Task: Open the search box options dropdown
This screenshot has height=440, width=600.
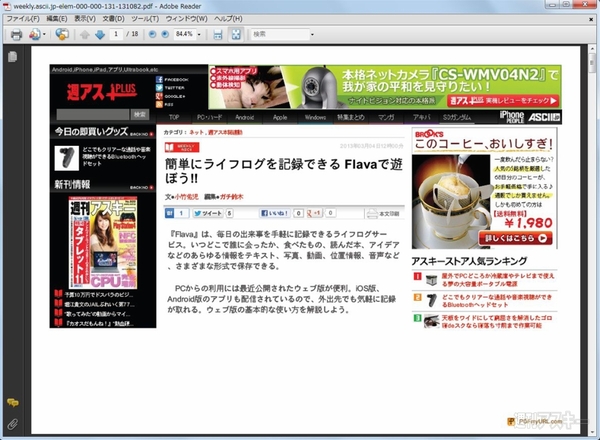Action: coord(312,34)
